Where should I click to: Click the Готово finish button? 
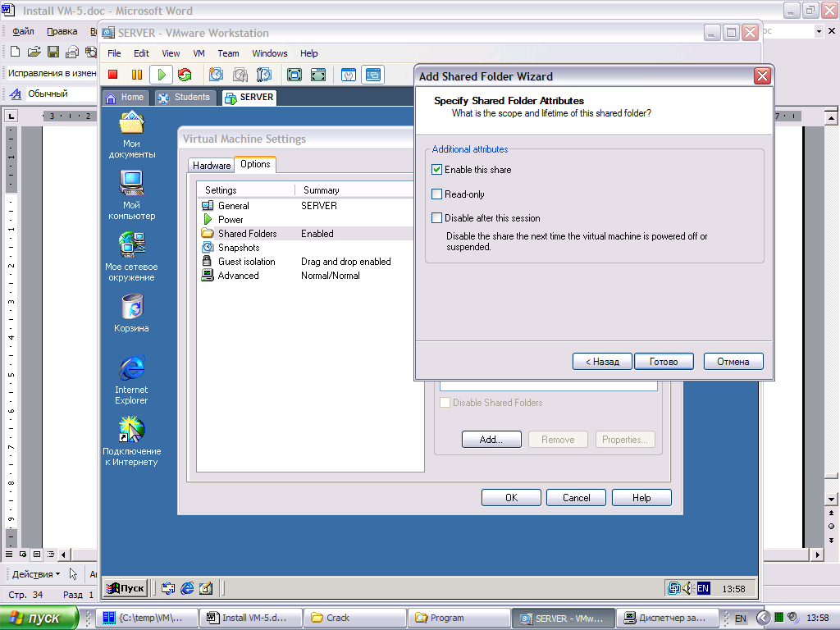pos(664,362)
